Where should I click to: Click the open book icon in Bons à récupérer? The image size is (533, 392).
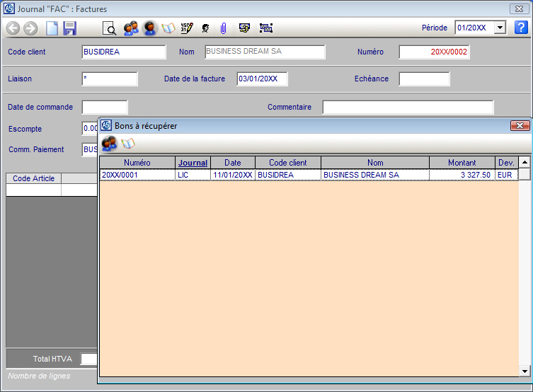tap(128, 144)
